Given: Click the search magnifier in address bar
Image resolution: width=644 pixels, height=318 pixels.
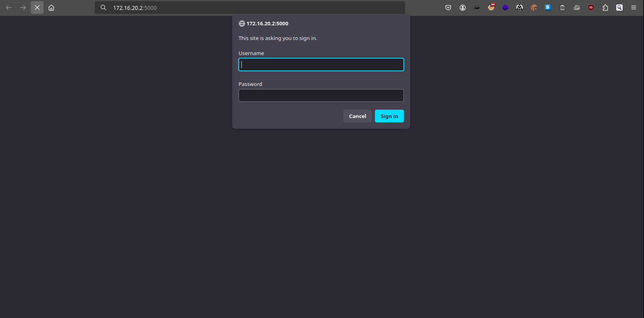Looking at the screenshot, I should (x=103, y=8).
